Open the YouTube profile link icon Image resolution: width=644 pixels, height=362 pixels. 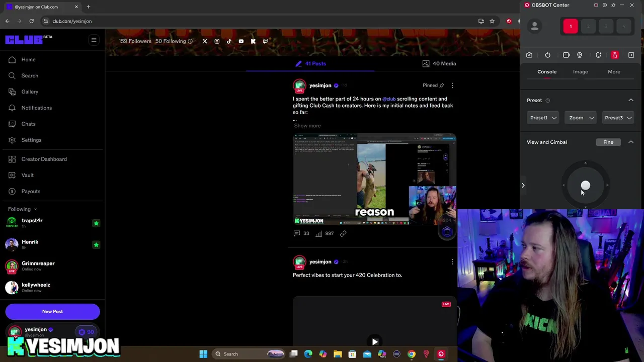pyautogui.click(x=241, y=41)
